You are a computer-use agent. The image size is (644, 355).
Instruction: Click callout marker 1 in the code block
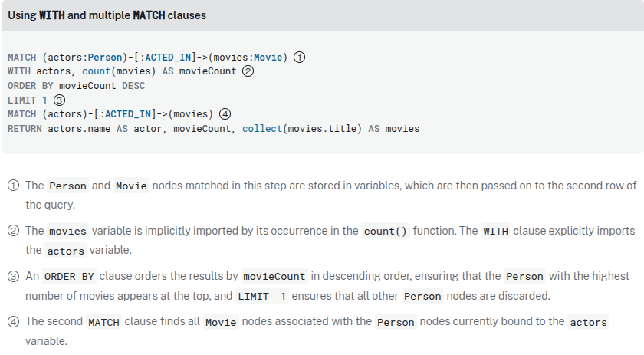300,58
